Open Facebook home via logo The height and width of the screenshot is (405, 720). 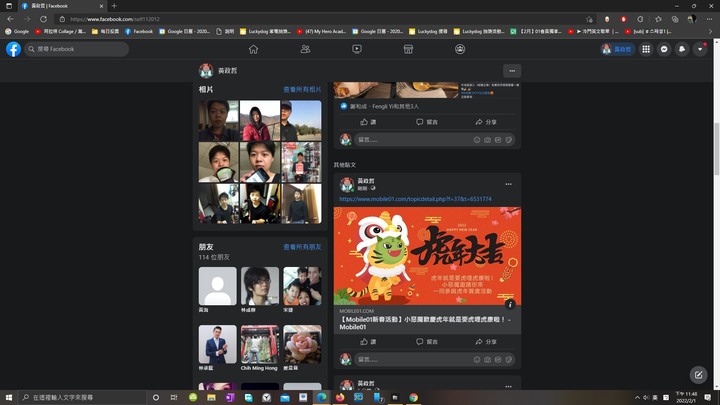tap(13, 49)
